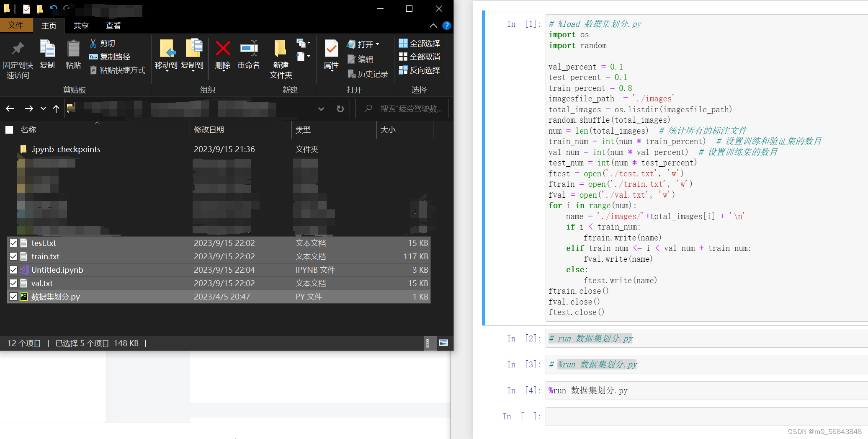This screenshot has height=439, width=868.
Task: Uncheck the val.txt checkbox
Action: 13,283
